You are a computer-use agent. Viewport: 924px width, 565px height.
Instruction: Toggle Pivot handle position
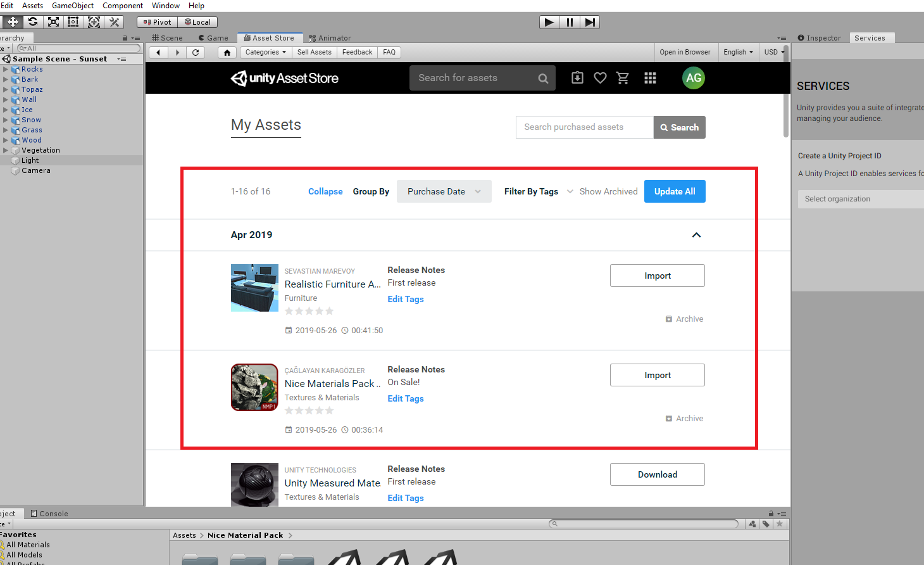click(x=157, y=22)
